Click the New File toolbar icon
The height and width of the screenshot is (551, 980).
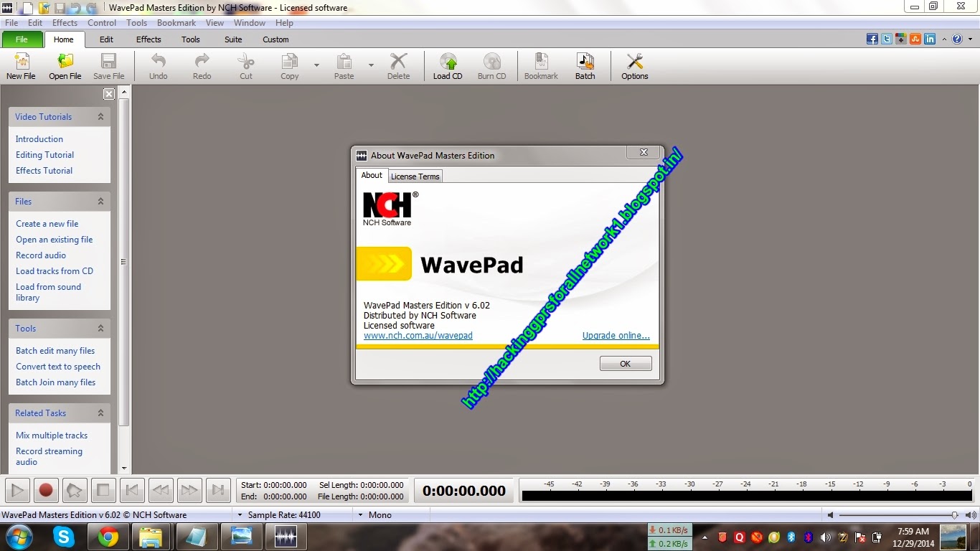21,66
